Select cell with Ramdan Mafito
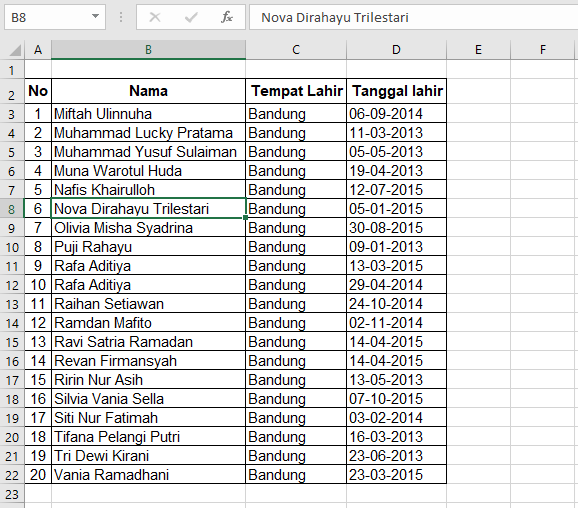Image resolution: width=578 pixels, height=508 pixels. tap(148, 323)
